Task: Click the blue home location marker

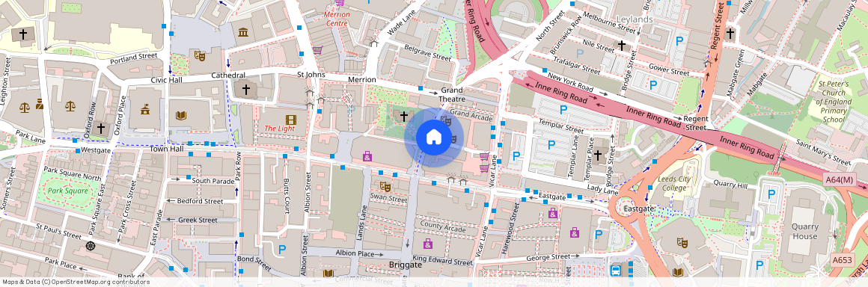Action: click(x=434, y=138)
